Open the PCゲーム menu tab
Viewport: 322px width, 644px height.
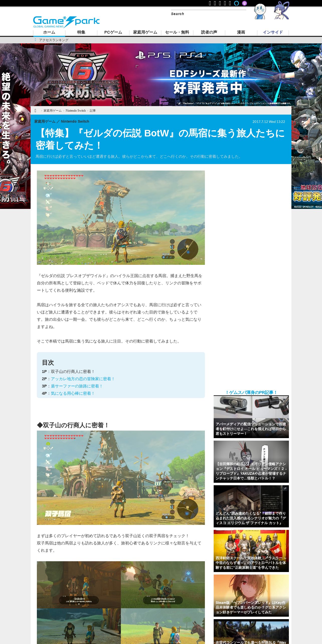pyautogui.click(x=113, y=32)
